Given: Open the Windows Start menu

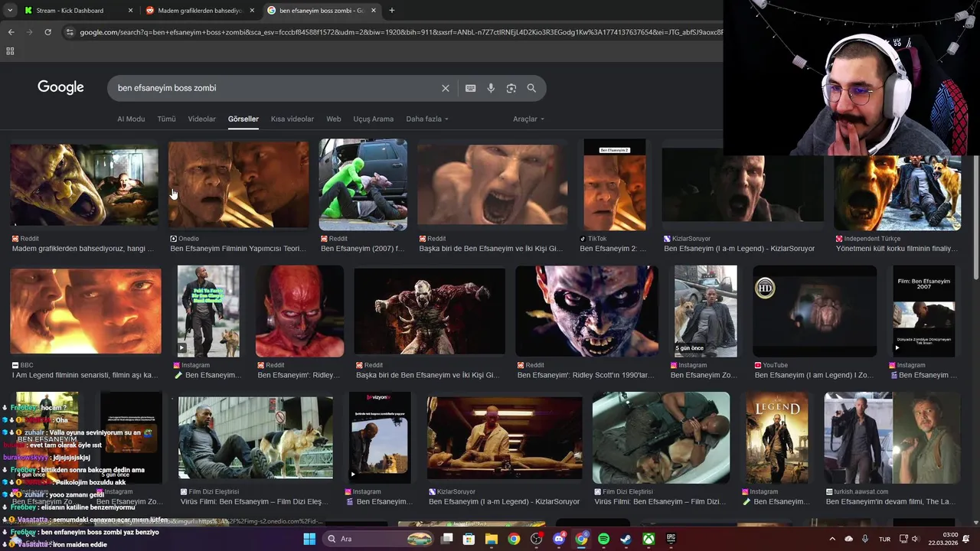Looking at the screenshot, I should (x=309, y=539).
